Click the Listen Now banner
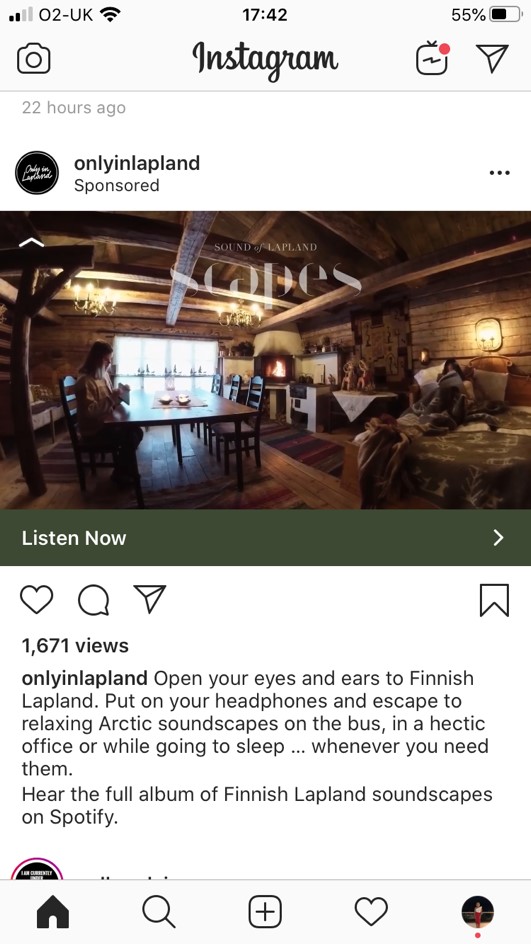Image resolution: width=531 pixels, height=944 pixels. pos(266,538)
